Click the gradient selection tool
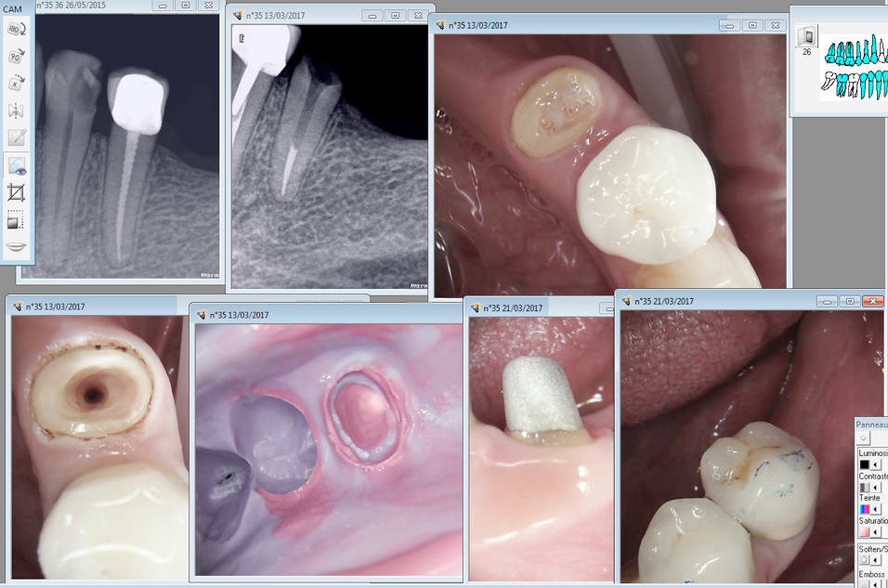The image size is (888, 588). click(x=16, y=220)
